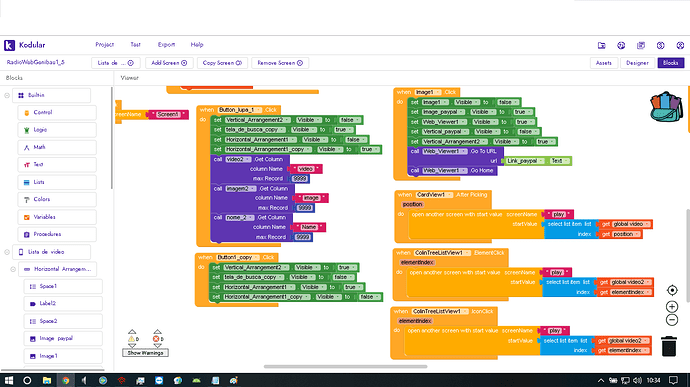
Task: Select the Label2 component
Action: pos(63,303)
